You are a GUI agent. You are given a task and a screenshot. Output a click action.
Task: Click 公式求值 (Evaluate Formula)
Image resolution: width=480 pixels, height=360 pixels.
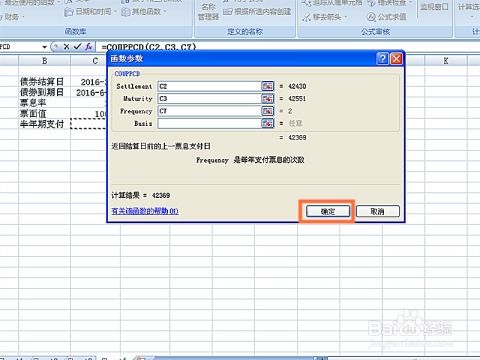(387, 17)
